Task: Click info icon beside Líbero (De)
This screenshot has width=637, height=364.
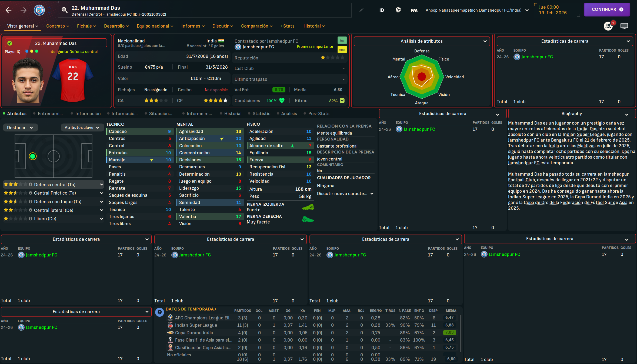Action: (31, 219)
